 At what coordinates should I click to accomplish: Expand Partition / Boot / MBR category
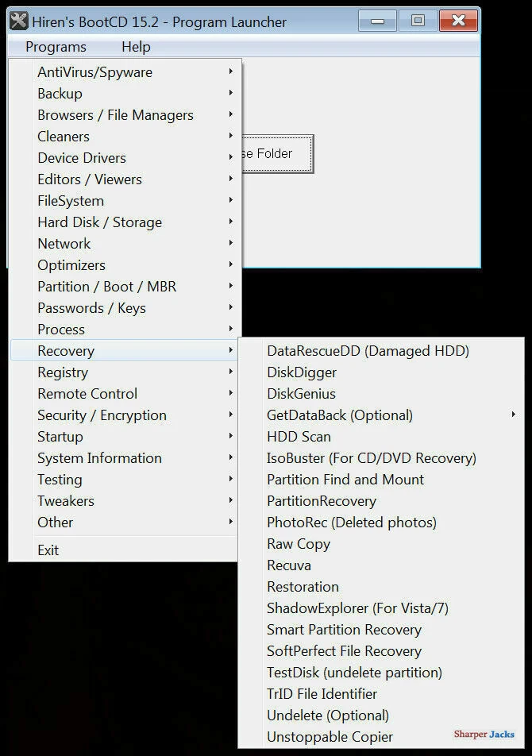pyautogui.click(x=125, y=287)
